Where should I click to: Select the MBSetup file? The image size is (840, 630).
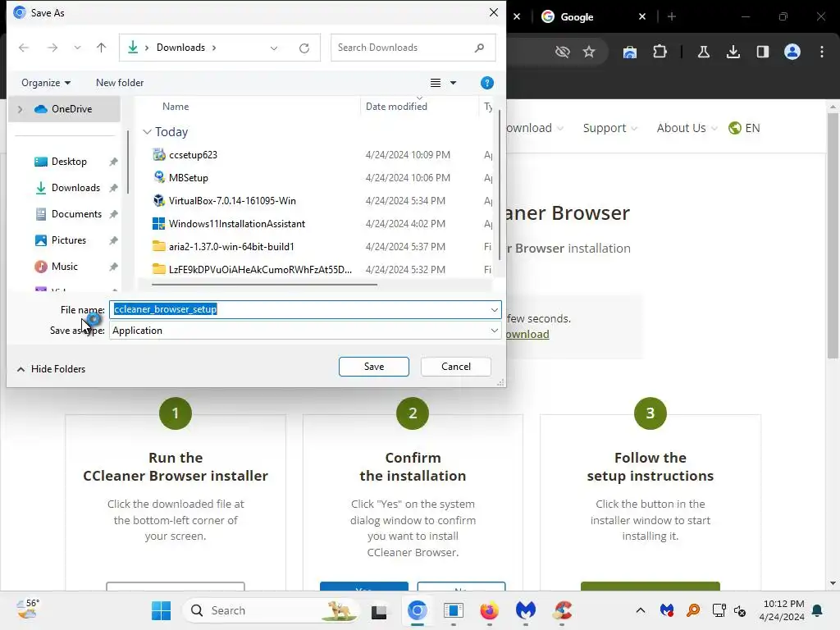click(x=188, y=178)
